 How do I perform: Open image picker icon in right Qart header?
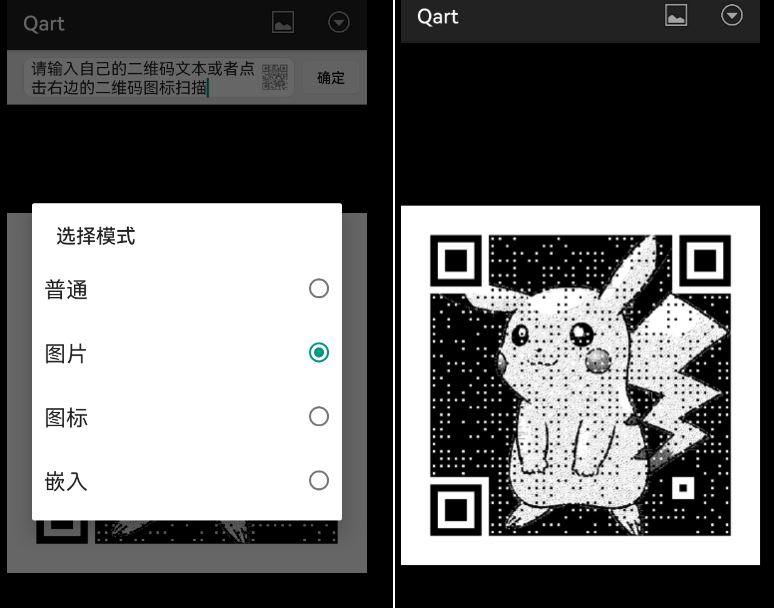point(676,16)
